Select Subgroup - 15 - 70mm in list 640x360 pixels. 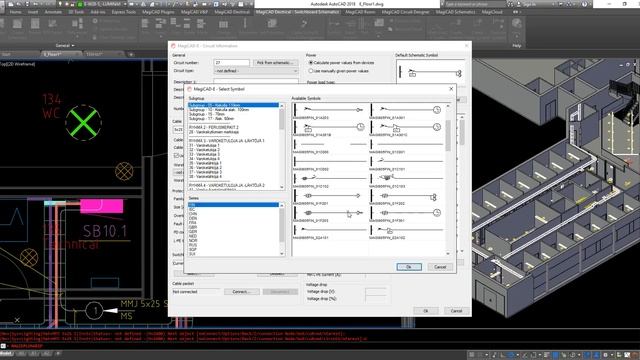click(207, 114)
